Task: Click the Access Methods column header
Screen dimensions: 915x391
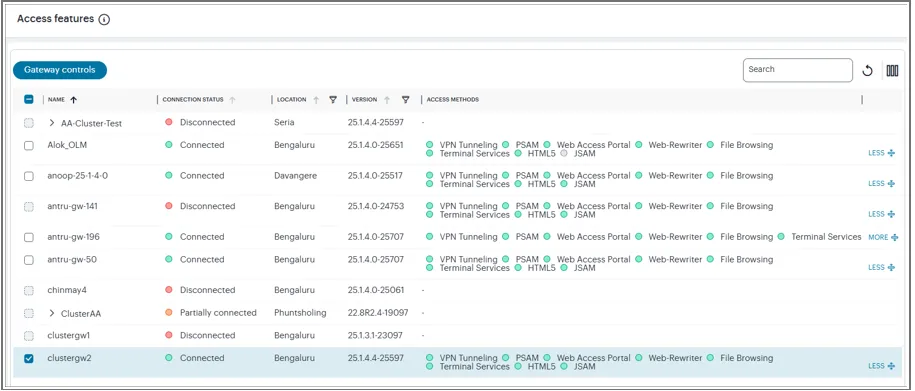Action: coord(453,100)
